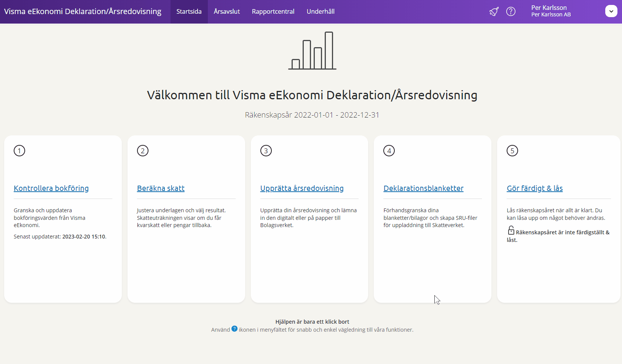
Task: Click the bar chart illustration
Action: point(312,51)
